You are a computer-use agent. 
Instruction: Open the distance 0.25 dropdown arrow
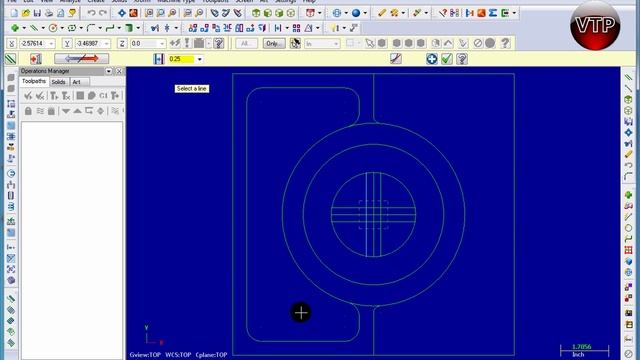pyautogui.click(x=200, y=59)
